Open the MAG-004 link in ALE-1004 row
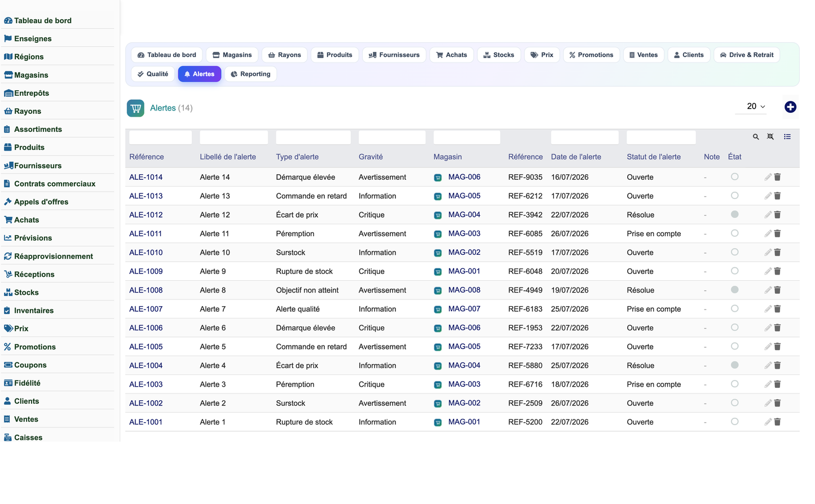Image resolution: width=815 pixels, height=504 pixels. [464, 365]
